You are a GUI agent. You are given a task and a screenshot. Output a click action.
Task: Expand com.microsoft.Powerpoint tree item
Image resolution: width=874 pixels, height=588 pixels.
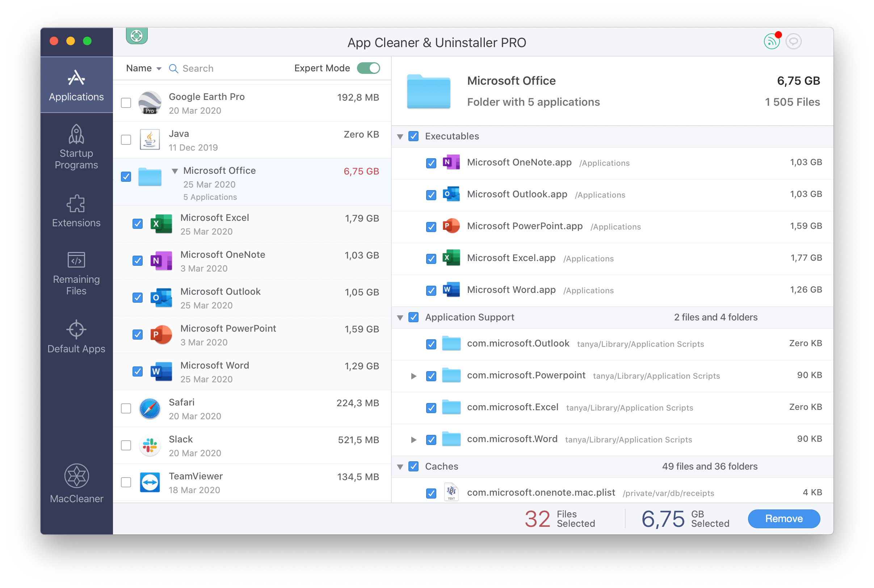(413, 375)
